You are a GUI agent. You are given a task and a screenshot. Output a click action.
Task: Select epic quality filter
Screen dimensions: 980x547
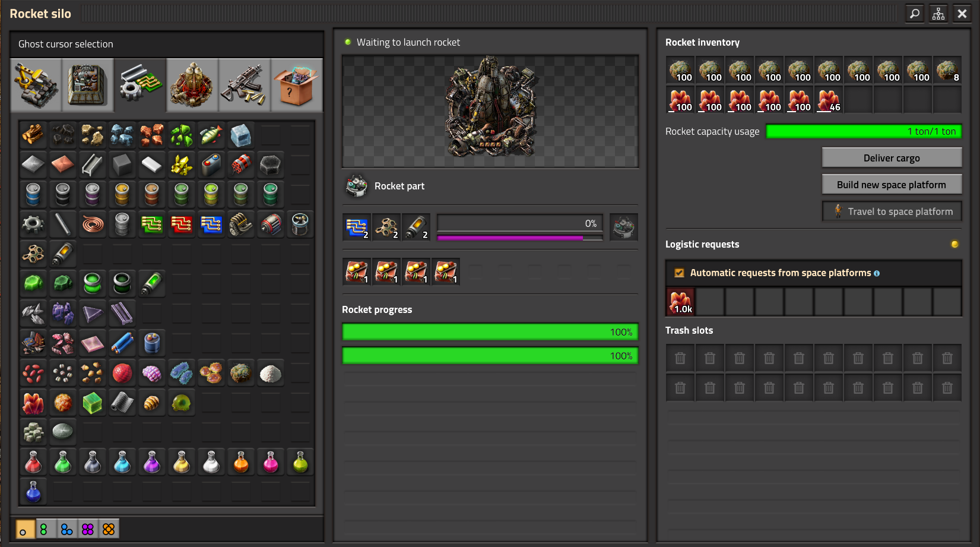coord(88,529)
